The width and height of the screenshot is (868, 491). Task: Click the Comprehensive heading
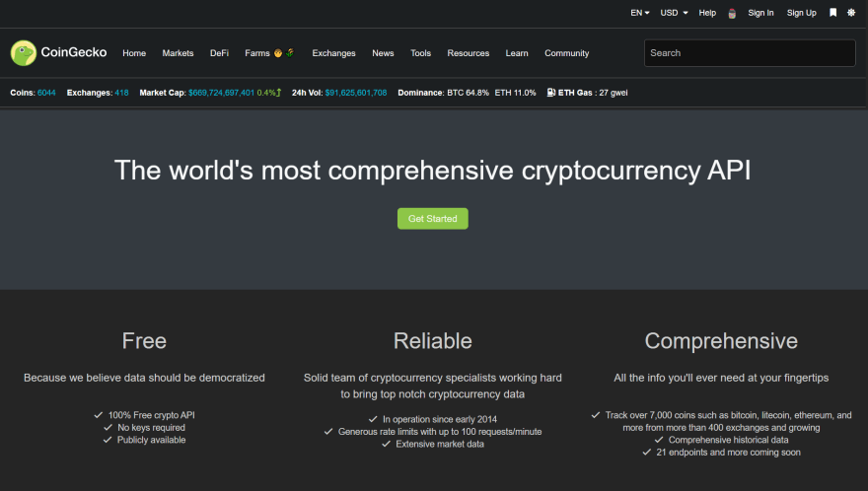tap(721, 341)
